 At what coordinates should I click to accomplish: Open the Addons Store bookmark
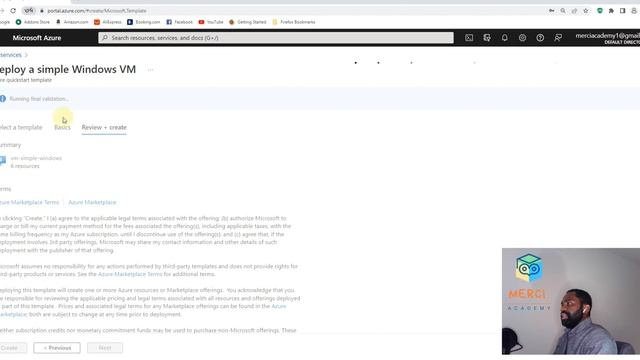pos(33,22)
